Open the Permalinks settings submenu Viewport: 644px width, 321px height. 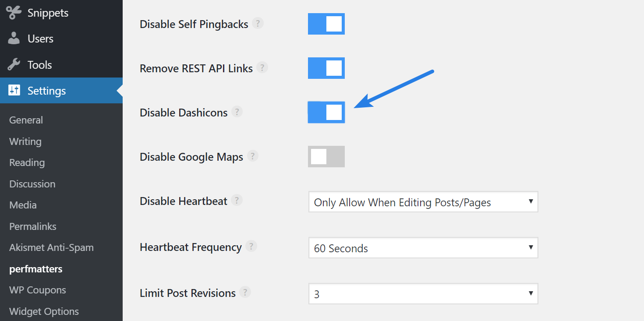pos(33,226)
